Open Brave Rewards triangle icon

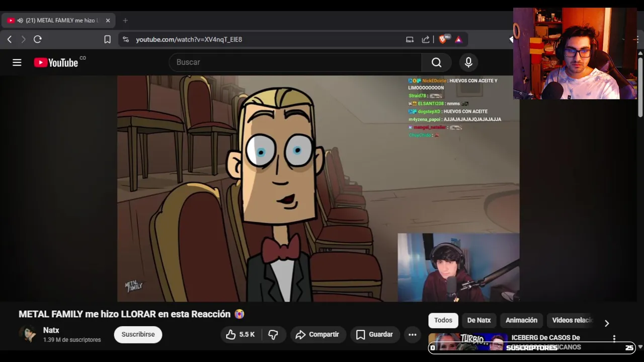pyautogui.click(x=458, y=39)
